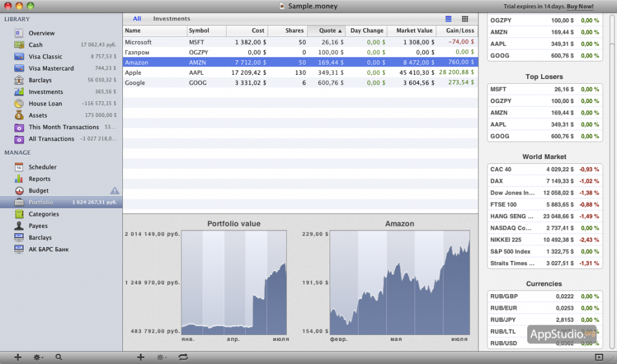Click the Amazon price chart
The width and height of the screenshot is (617, 364).
[400, 283]
